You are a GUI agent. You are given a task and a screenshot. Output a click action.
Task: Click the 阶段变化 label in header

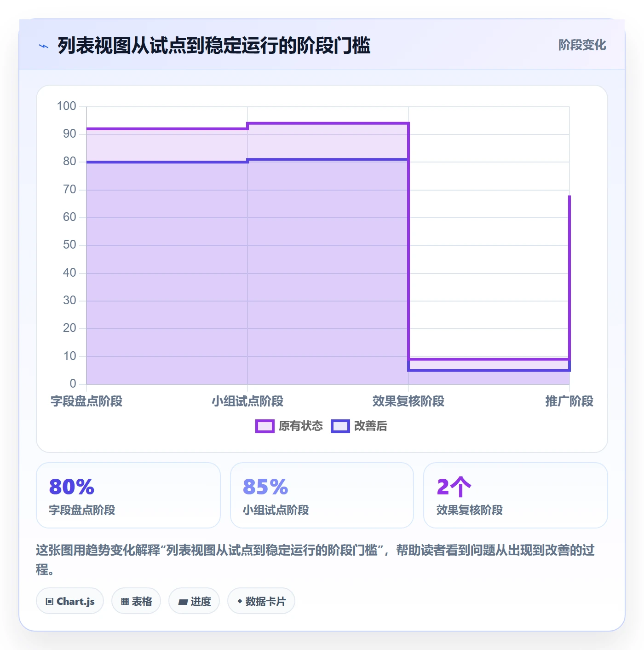582,45
